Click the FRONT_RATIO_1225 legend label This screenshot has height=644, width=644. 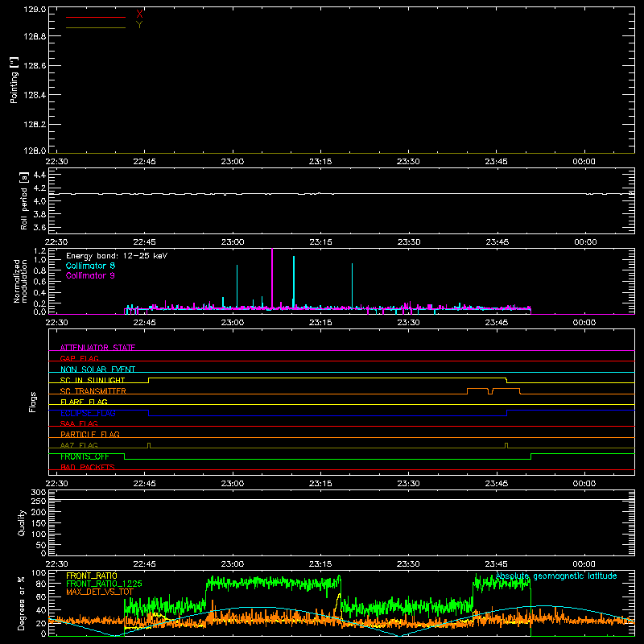pos(104,584)
